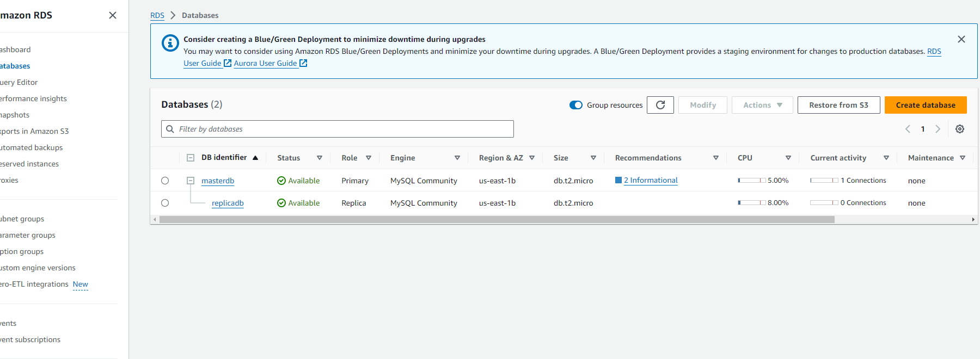Screen dimensions: 980x359
Task: Open Performance insights in sidebar
Action: [x=34, y=98]
